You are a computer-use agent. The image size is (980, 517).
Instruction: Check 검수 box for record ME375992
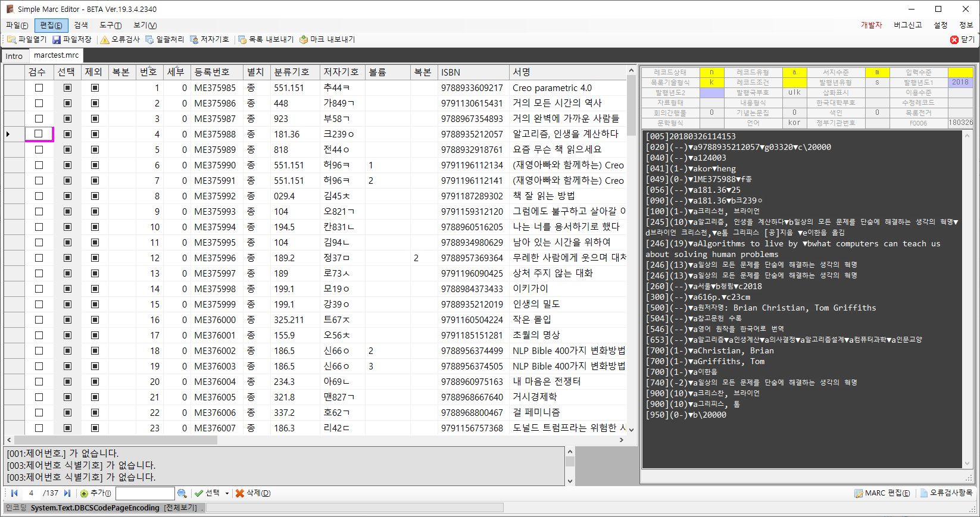tap(39, 196)
